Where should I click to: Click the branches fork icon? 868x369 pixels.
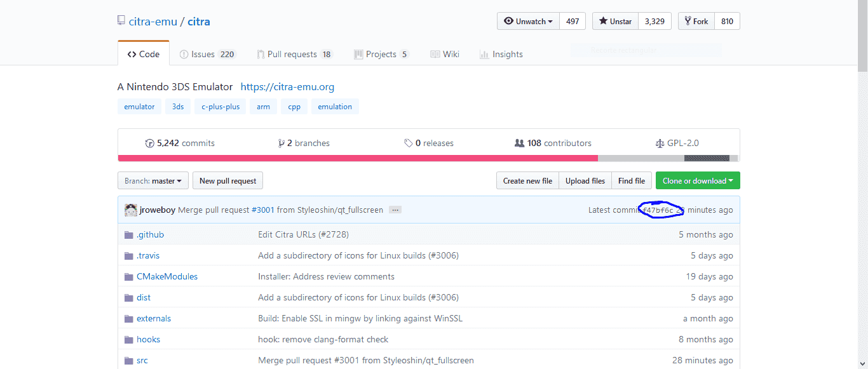[x=281, y=144]
